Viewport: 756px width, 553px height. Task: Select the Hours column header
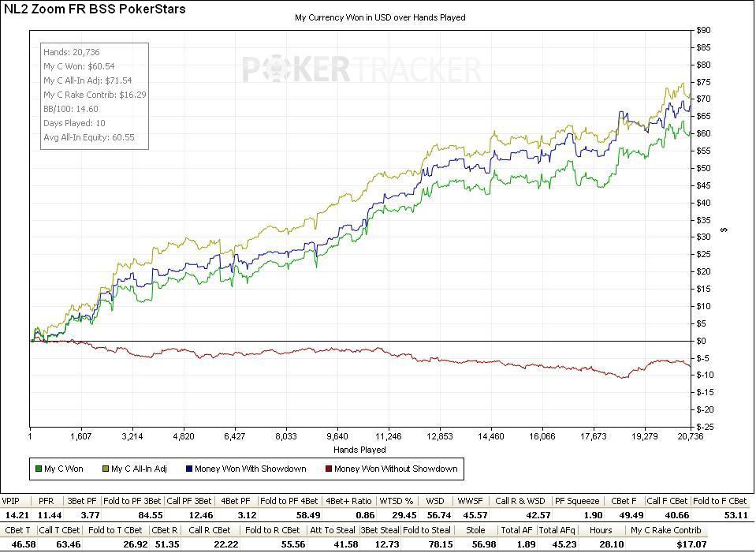point(601,530)
